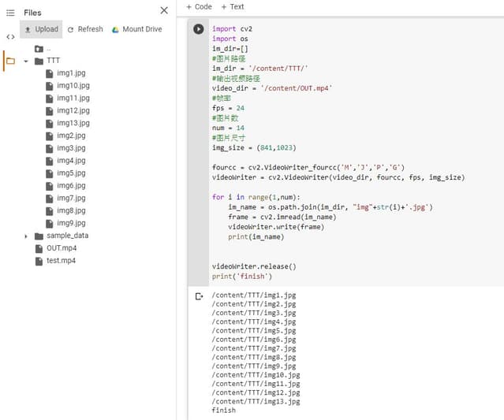Screen dimensions: 504x420
Task: Click the cell output toggle icon
Action: click(x=199, y=296)
